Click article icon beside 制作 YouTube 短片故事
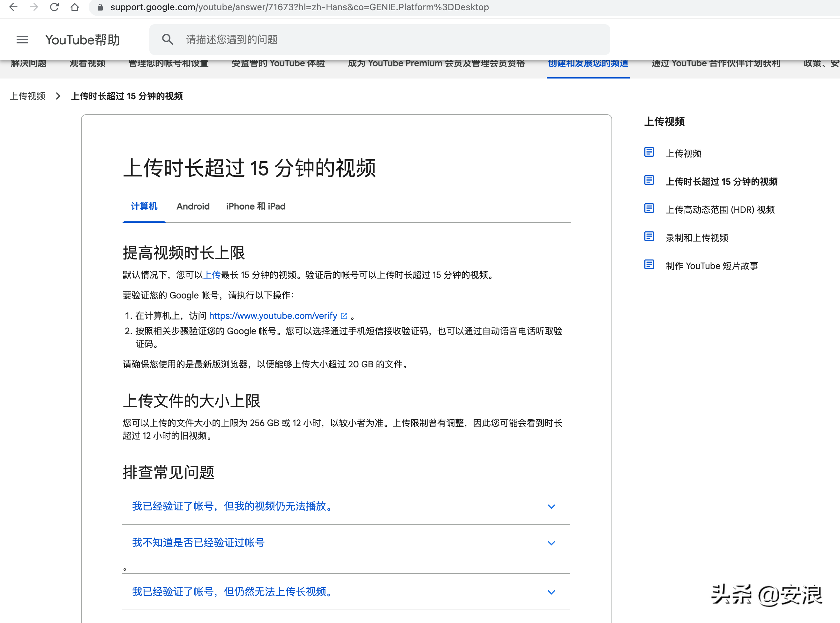This screenshot has width=840, height=623. (649, 264)
